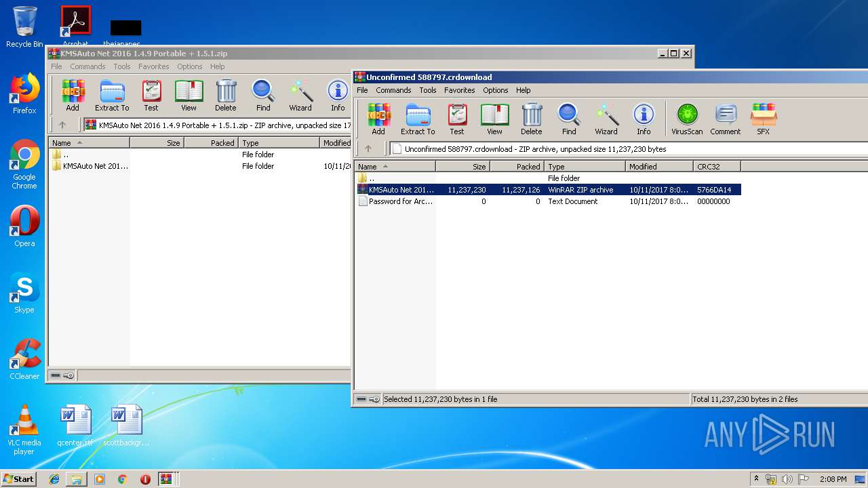Go up one level in KMSAuto zip window

click(x=62, y=125)
